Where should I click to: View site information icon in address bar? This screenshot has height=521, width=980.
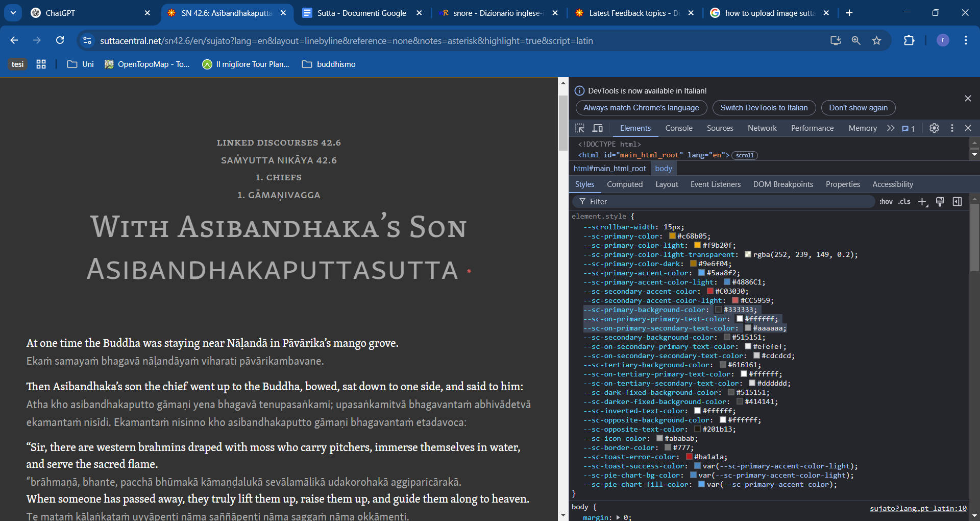tap(87, 40)
